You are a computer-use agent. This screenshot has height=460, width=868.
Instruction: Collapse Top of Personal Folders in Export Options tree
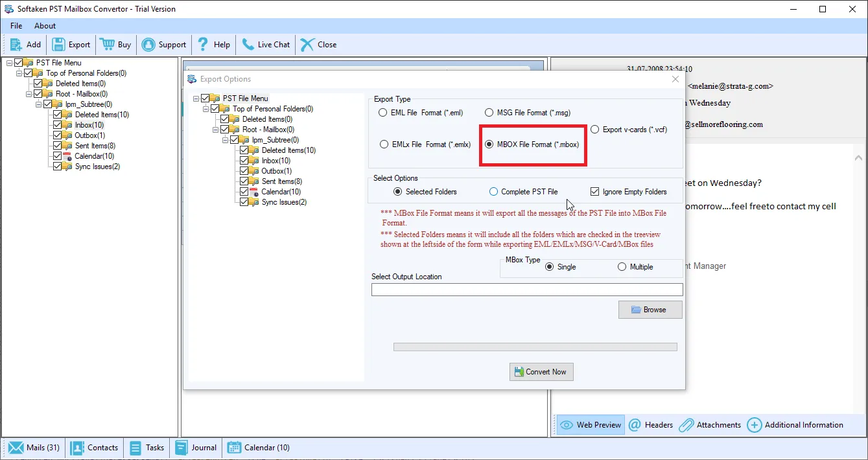point(205,109)
